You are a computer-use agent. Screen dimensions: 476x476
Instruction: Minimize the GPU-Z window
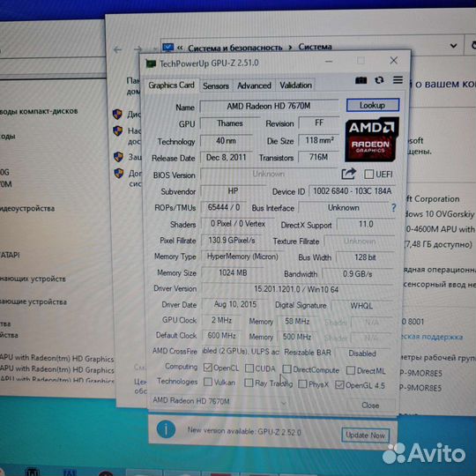[329, 62]
